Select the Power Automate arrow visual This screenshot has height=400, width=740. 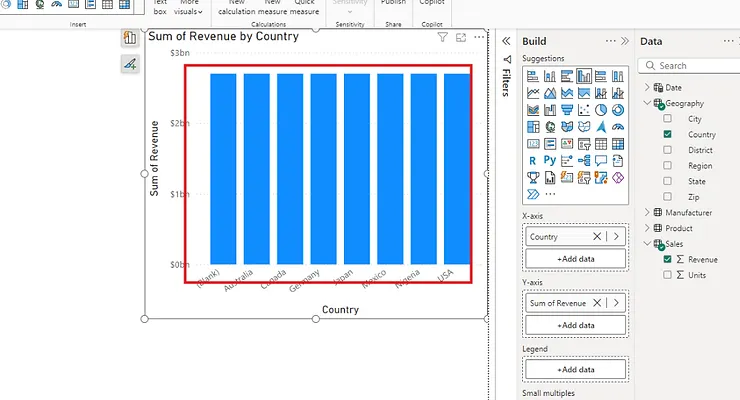533,194
